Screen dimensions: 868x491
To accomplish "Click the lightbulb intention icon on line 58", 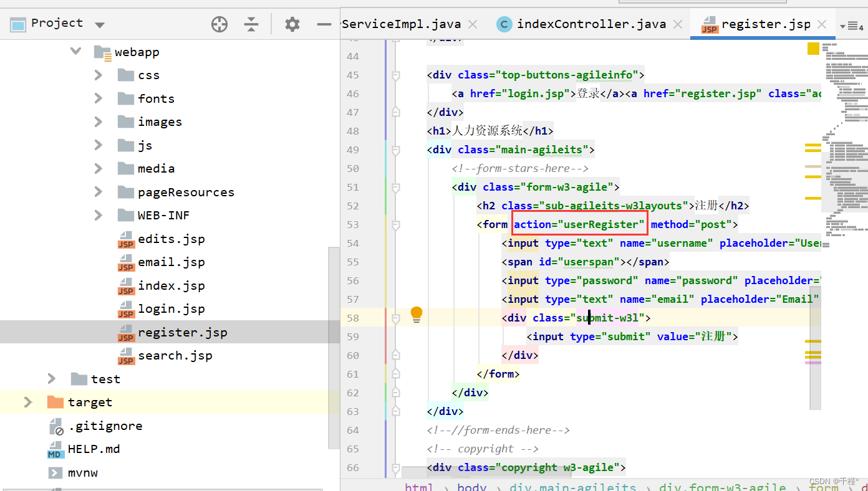I will coord(417,315).
